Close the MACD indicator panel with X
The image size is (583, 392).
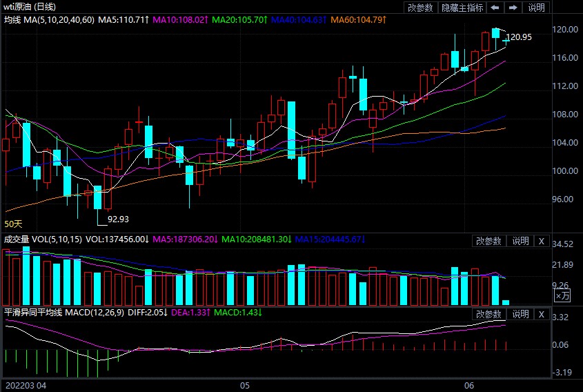542,314
